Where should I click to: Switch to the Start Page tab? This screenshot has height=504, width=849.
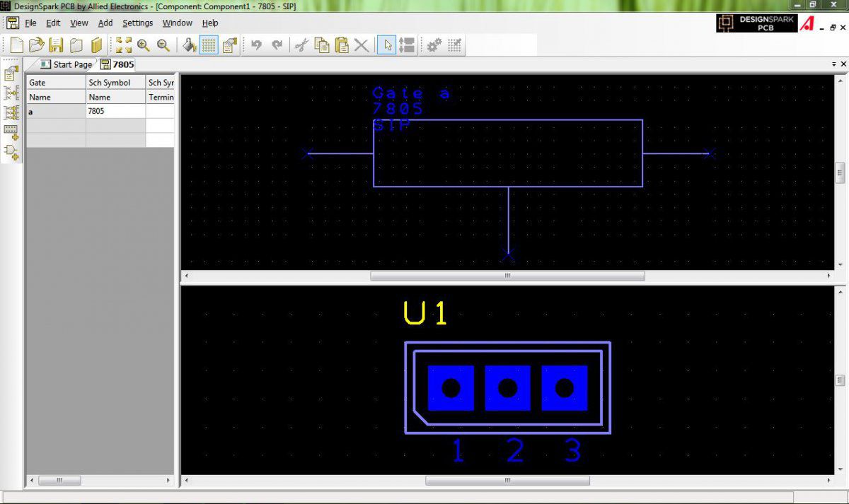tap(67, 64)
